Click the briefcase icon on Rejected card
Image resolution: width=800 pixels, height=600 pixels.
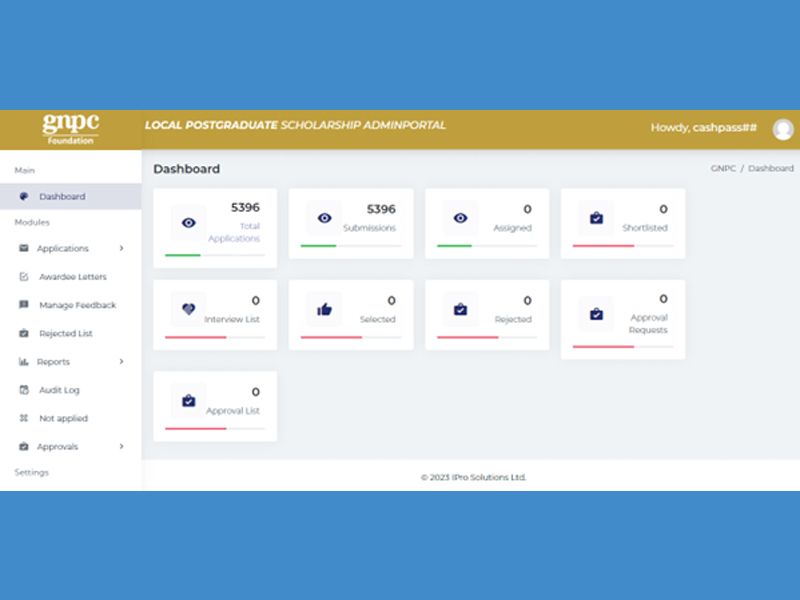coord(460,310)
